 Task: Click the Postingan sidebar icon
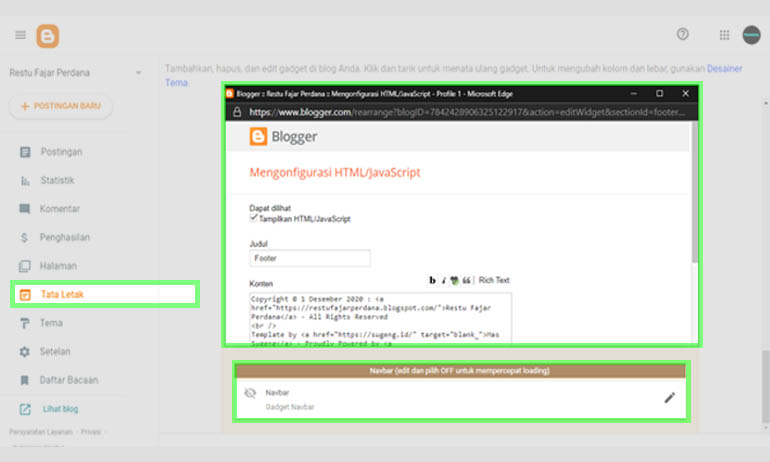[25, 152]
